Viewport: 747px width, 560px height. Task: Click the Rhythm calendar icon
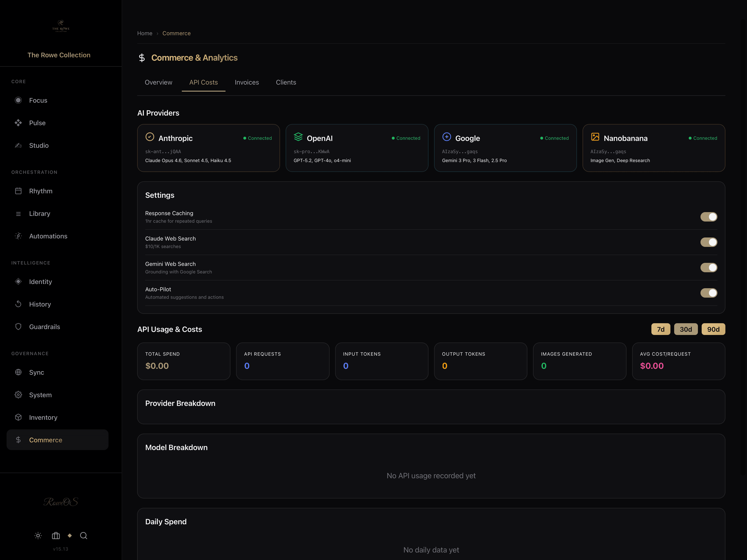19,191
